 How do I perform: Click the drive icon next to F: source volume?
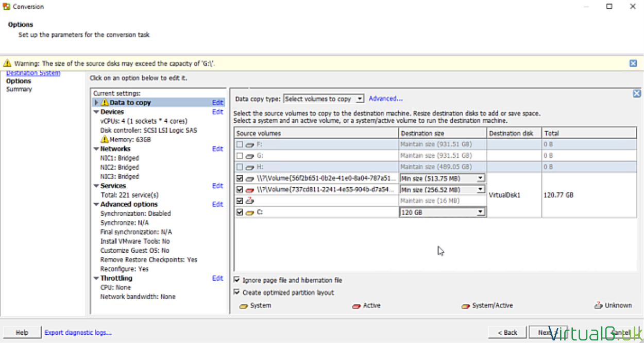coord(249,144)
